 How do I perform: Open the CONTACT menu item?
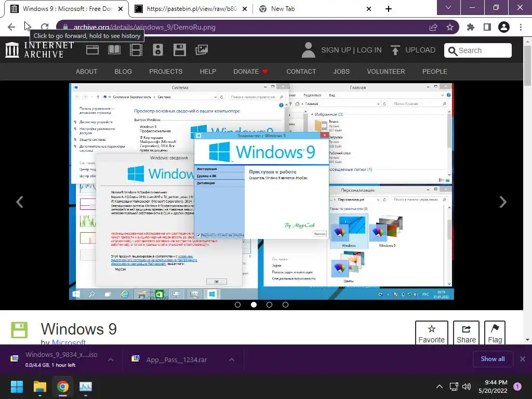(x=301, y=72)
